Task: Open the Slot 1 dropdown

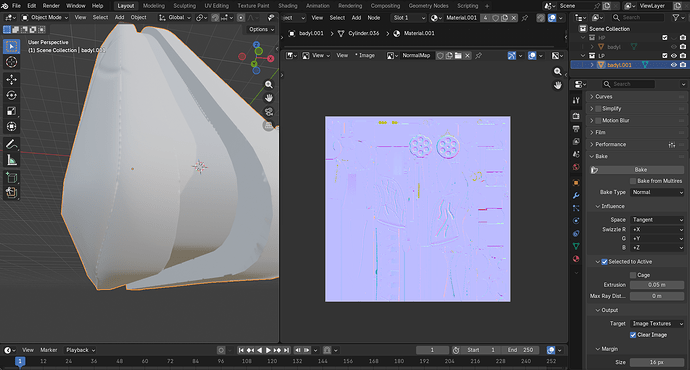Action: 409,18
